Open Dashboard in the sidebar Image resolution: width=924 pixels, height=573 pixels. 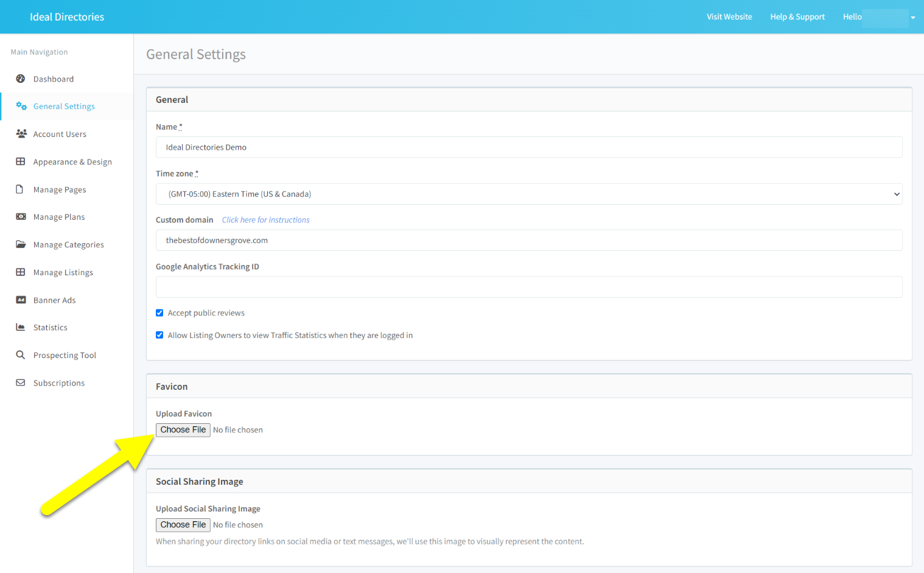click(x=54, y=79)
